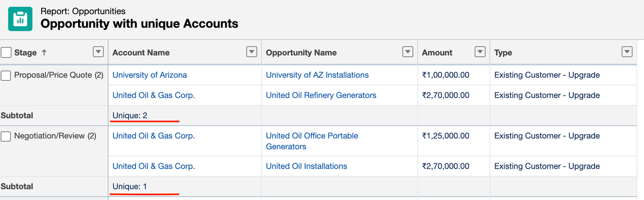Open the Amount column dropdown menu
Image resolution: width=644 pixels, height=200 pixels.
[x=480, y=52]
